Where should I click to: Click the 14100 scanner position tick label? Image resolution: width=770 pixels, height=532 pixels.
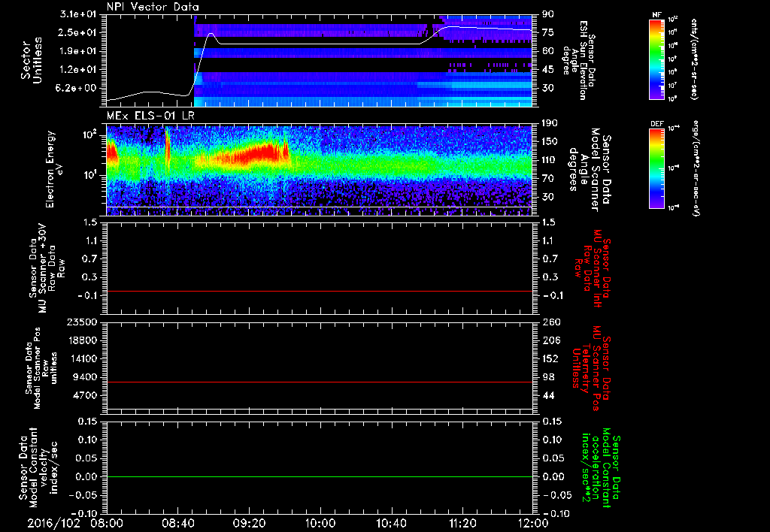(x=82, y=358)
